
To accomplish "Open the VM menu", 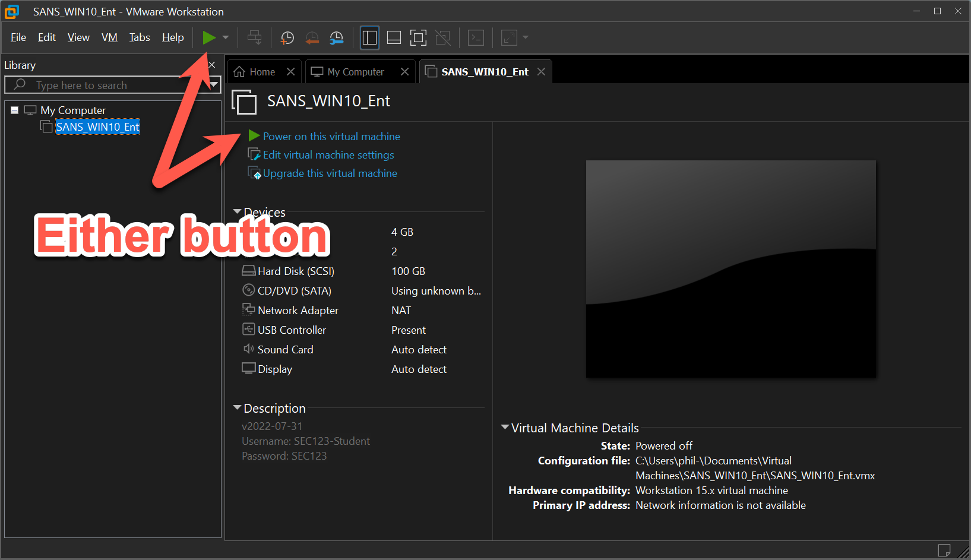I will click(109, 37).
